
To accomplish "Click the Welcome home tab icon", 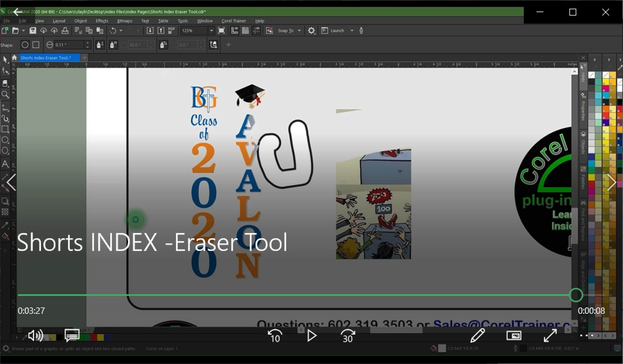I will (x=14, y=58).
